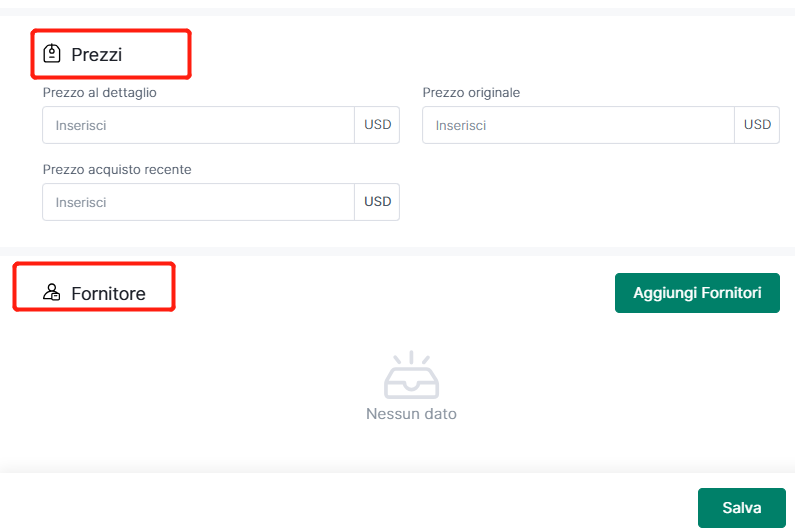Click the Prezzo acquisto recente label
This screenshot has width=795, height=532.
coord(117,170)
